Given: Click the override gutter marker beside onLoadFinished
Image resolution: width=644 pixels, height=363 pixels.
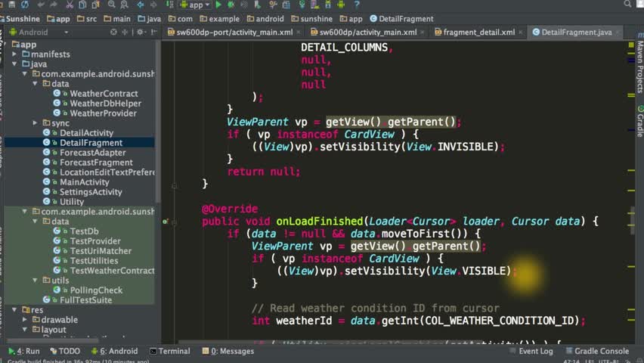Looking at the screenshot, I should tap(165, 222).
